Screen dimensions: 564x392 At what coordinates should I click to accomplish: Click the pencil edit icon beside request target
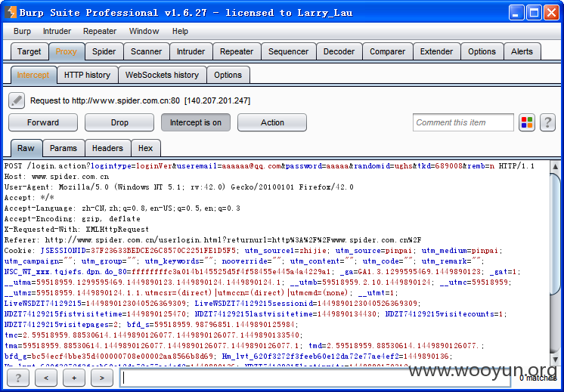pyautogui.click(x=17, y=100)
